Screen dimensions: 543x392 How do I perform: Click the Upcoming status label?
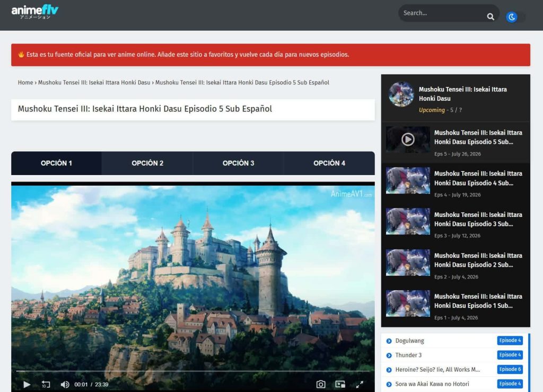(x=432, y=110)
